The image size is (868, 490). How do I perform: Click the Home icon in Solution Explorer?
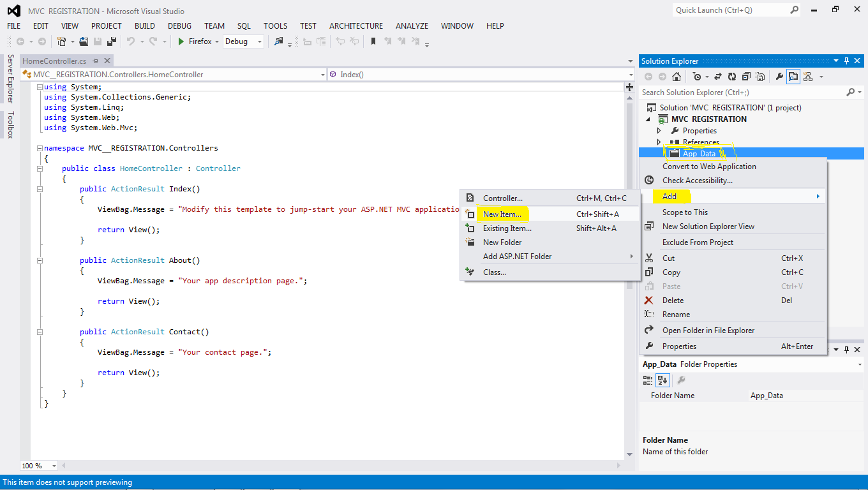(677, 77)
